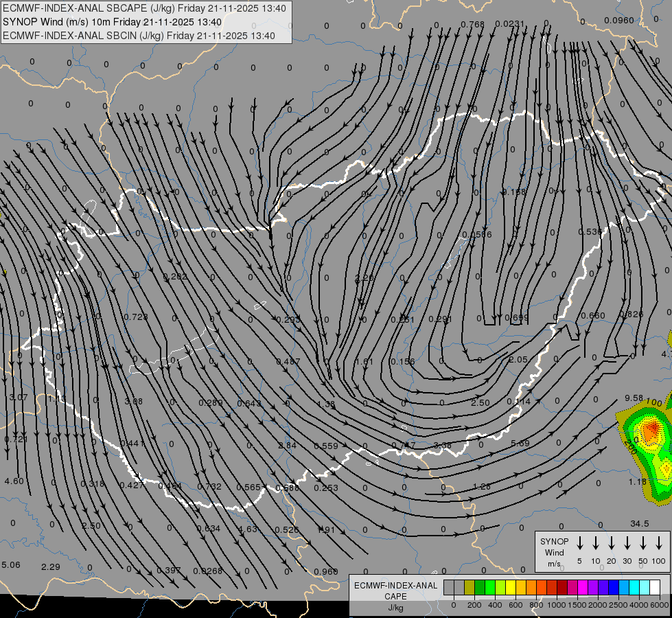Click the ECMWF-INDEX-ANAL SBCIN title line

pos(139,36)
